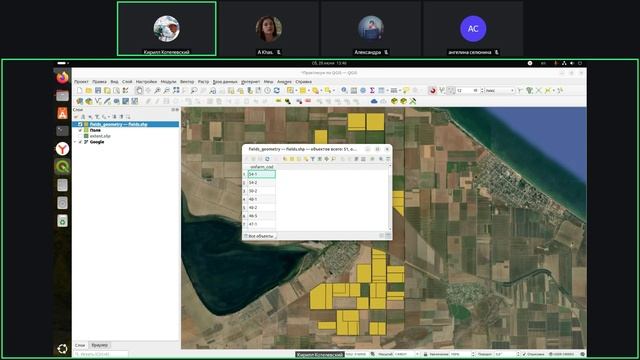Open the Модули plugins menu
Image resolution: width=640 pixels, height=360 pixels.
169,82
